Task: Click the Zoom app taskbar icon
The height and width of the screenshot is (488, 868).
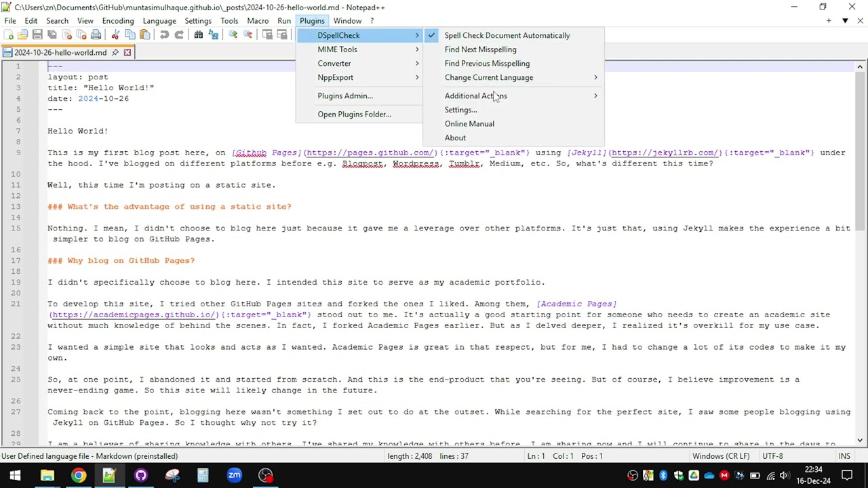Action: [234, 475]
